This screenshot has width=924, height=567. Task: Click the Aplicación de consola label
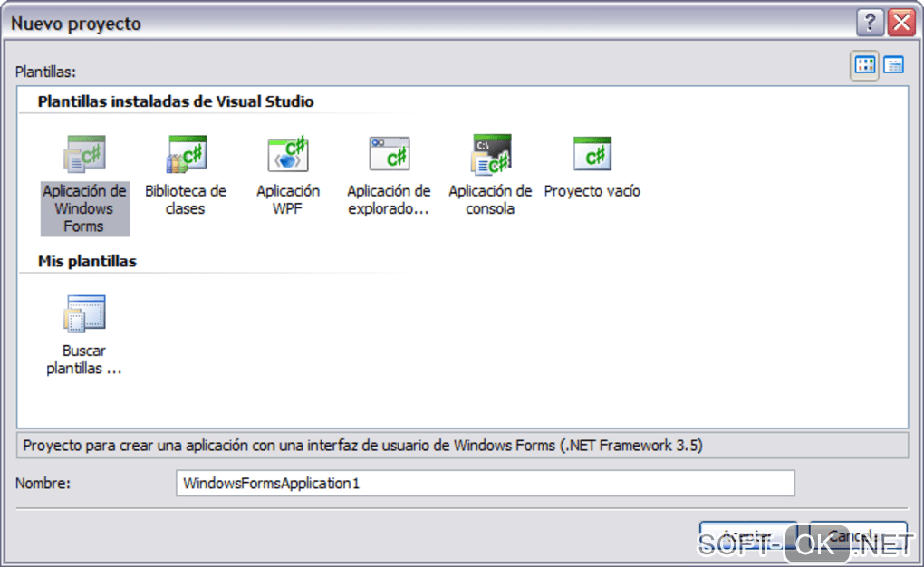tap(490, 200)
